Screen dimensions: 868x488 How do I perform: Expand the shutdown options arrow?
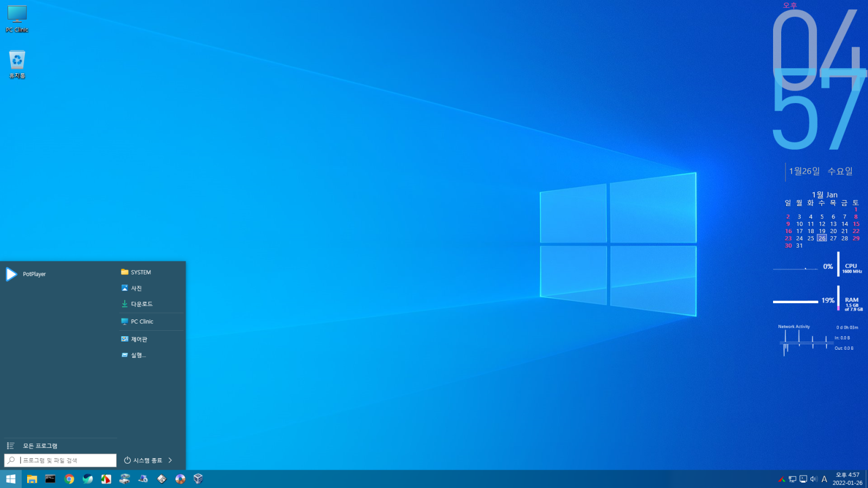170,460
